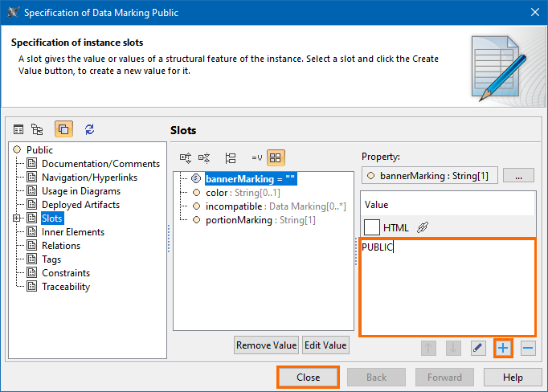The width and height of the screenshot is (548, 392).
Task: Click the minus icon to remove value
Action: 528,348
